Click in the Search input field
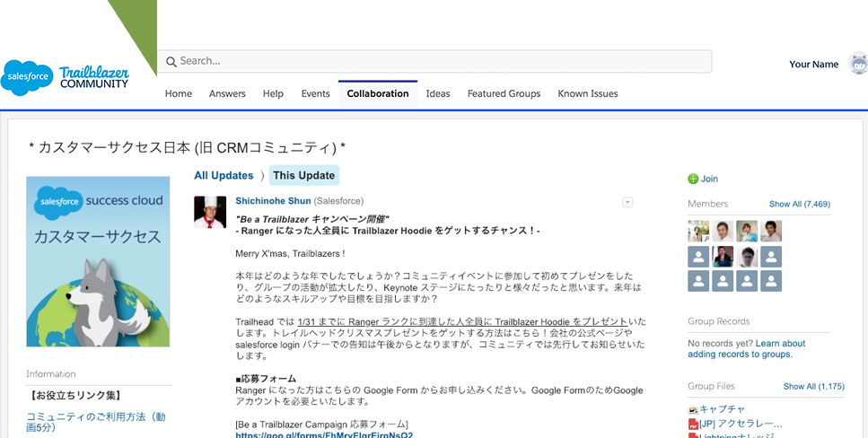The image size is (868, 438). point(434,61)
